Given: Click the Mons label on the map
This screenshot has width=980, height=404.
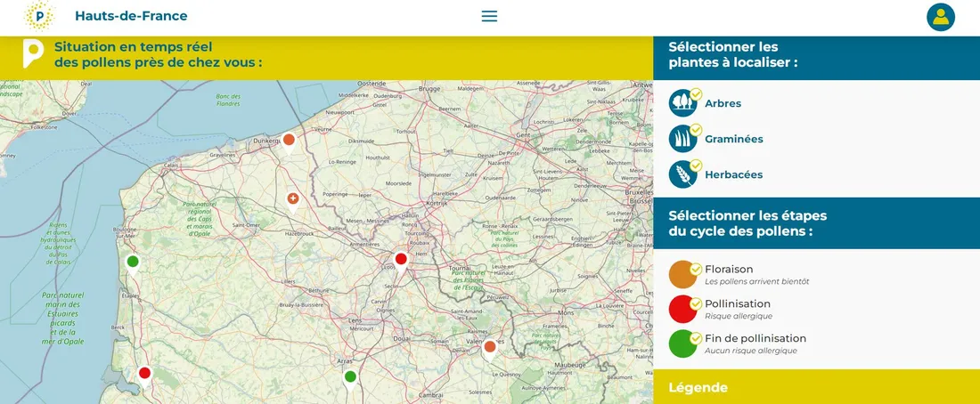Looking at the screenshot, I should point(566,312).
